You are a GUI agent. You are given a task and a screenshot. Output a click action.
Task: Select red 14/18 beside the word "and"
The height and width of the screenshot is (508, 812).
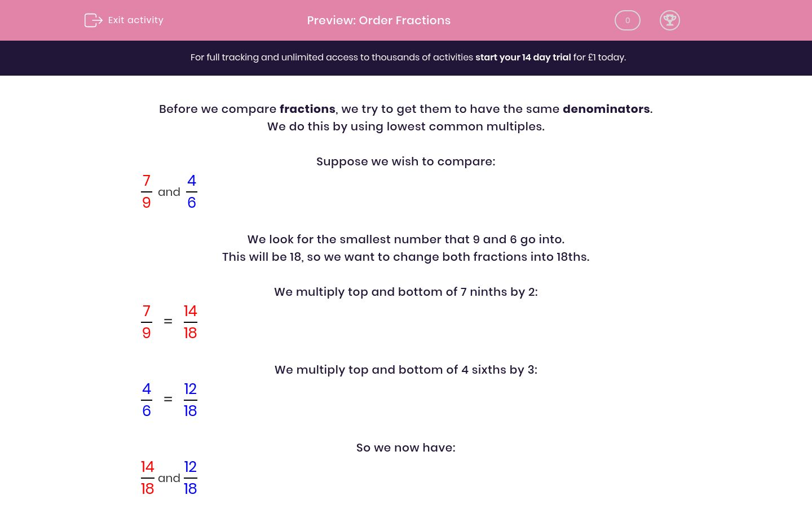(147, 478)
